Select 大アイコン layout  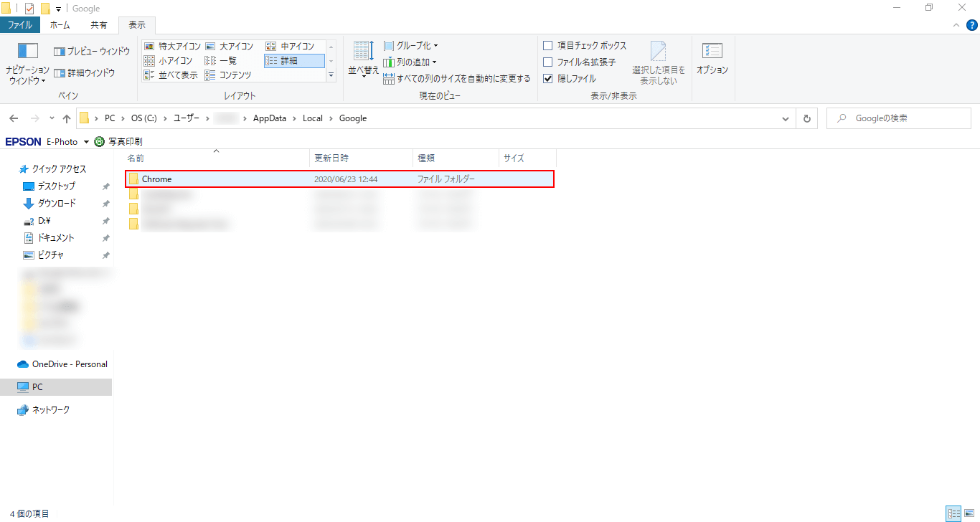pyautogui.click(x=229, y=47)
